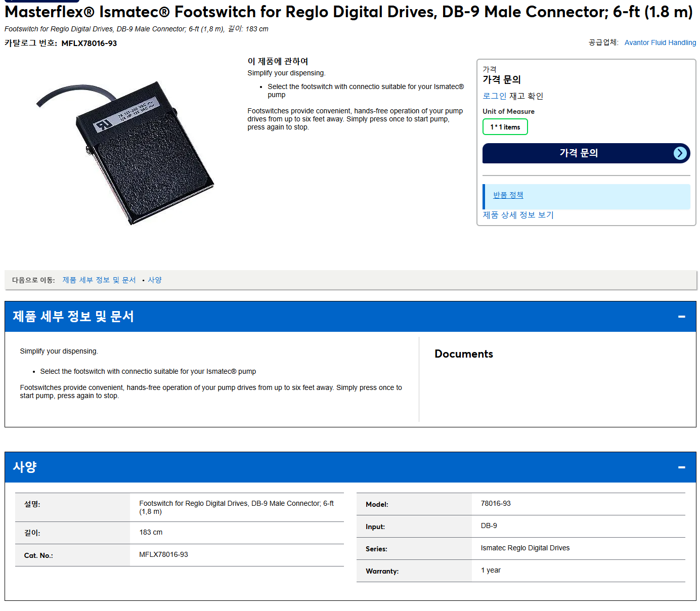The image size is (700, 611).
Task: Open the Avantor Fluid Handling supplier link
Action: [660, 42]
